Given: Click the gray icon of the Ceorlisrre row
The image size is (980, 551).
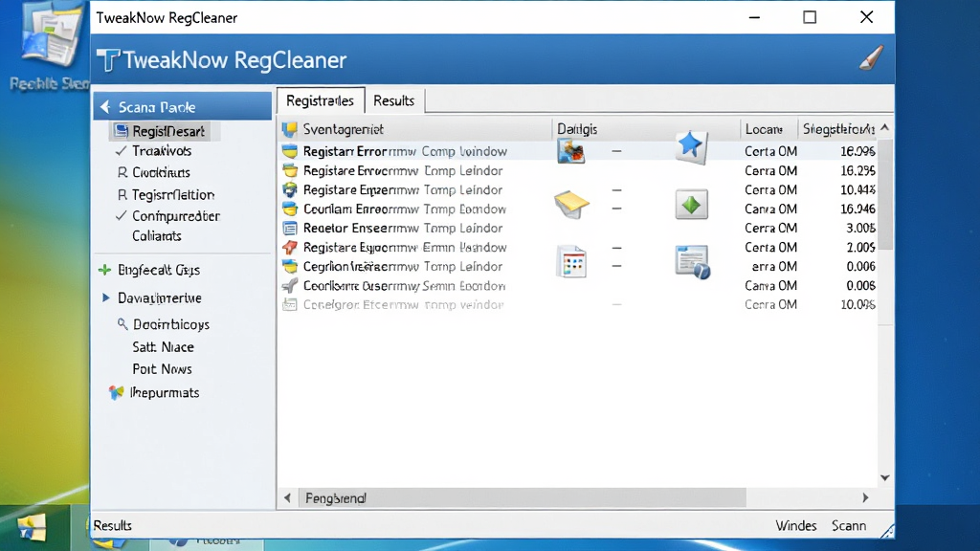Looking at the screenshot, I should point(289,285).
